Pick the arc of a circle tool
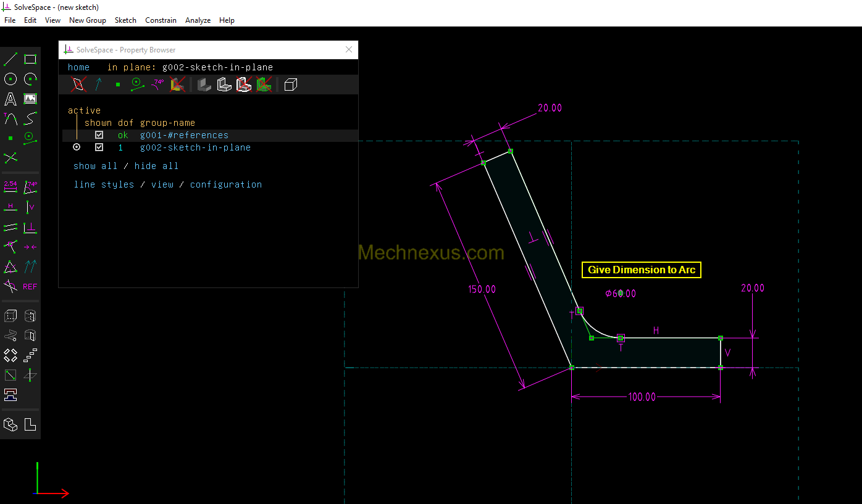The image size is (862, 504). pyautogui.click(x=30, y=79)
